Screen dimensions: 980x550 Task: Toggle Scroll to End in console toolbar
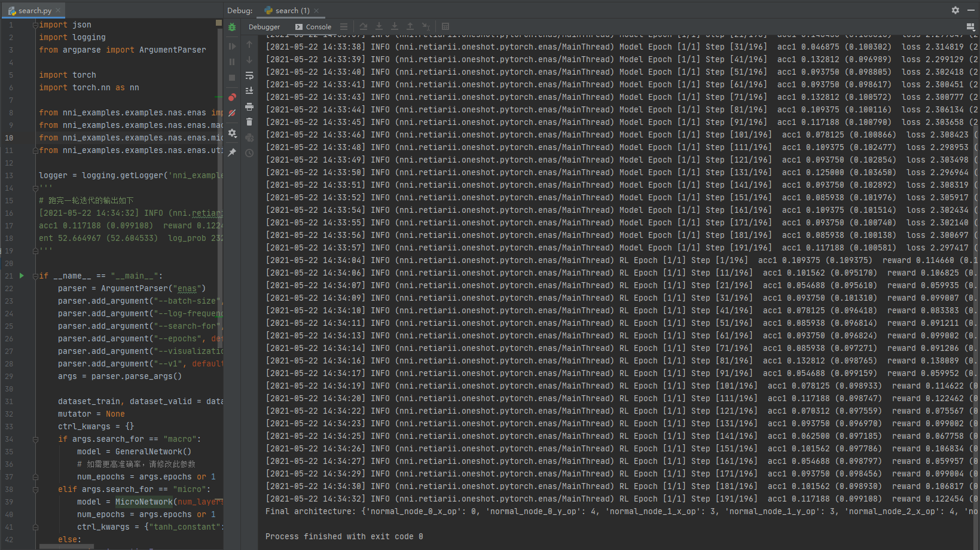click(249, 91)
